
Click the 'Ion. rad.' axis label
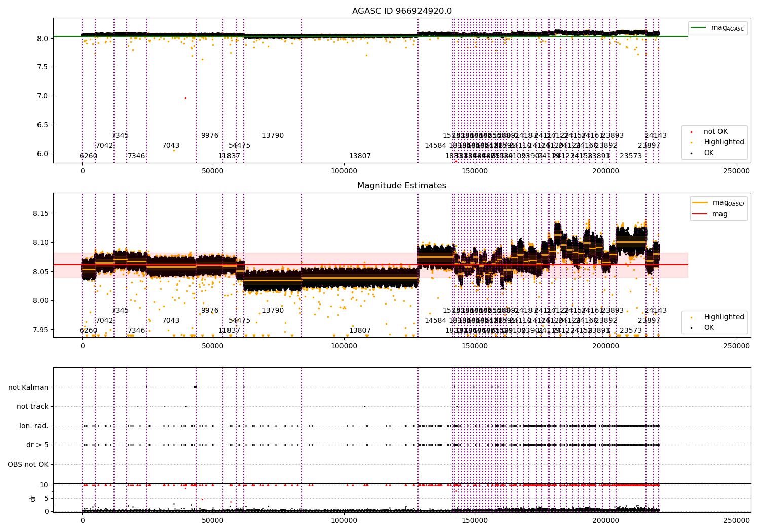pyautogui.click(x=34, y=426)
